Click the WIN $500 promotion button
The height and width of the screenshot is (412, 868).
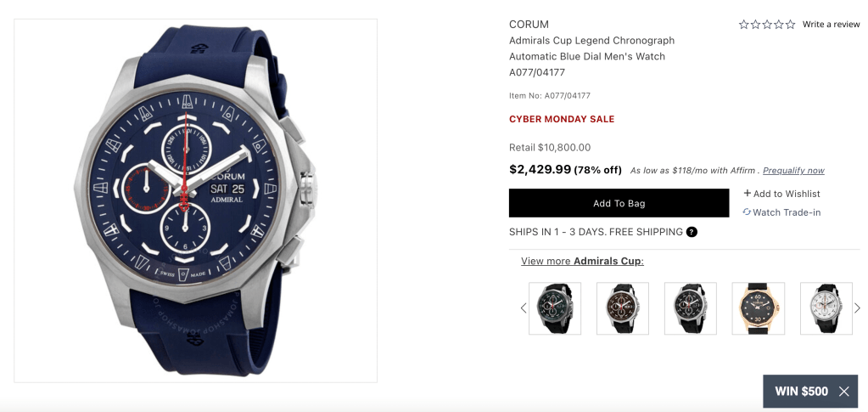coord(802,392)
